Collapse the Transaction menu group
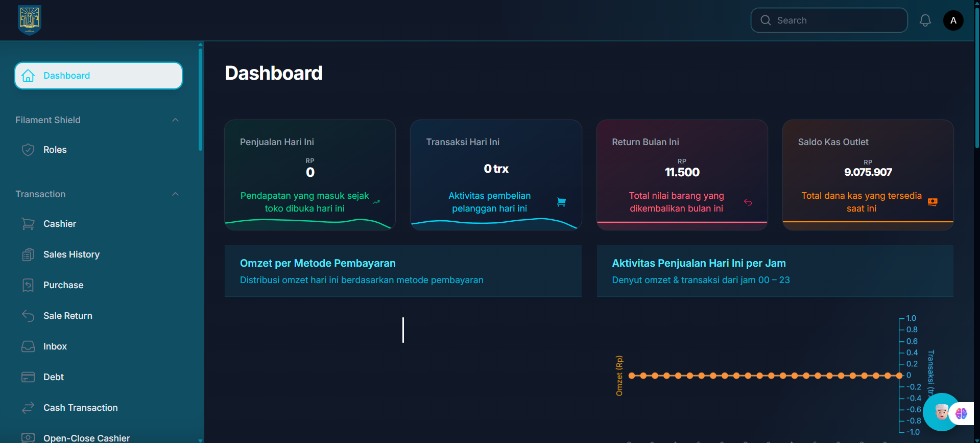Image resolution: width=980 pixels, height=443 pixels. click(175, 194)
